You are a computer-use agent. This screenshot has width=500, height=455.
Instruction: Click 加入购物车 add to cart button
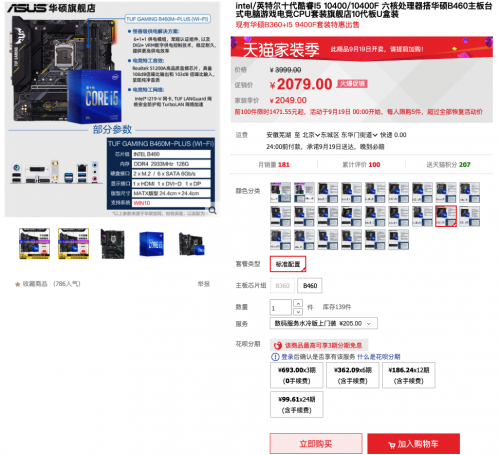pos(414,444)
